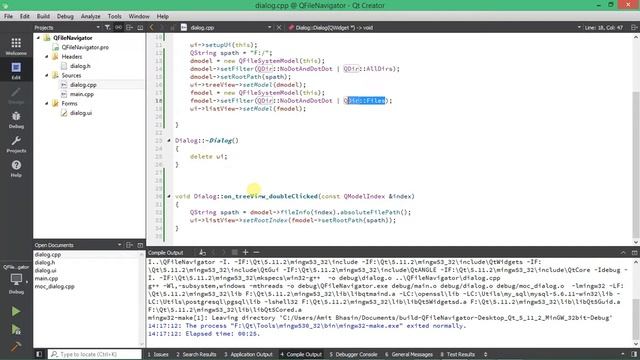This screenshot has height=360, width=640.
Task: Start debugging with the Run-with-bug button
Action: coord(16,329)
